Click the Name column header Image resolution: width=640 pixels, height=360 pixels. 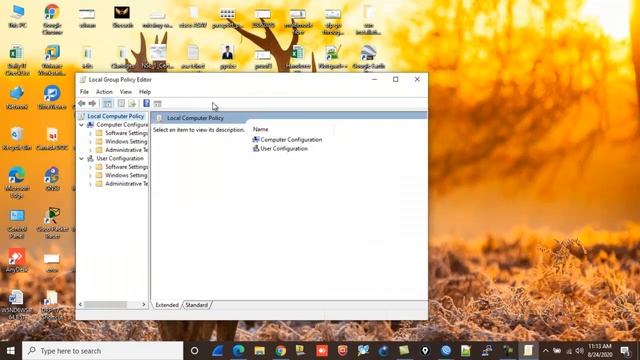point(260,129)
